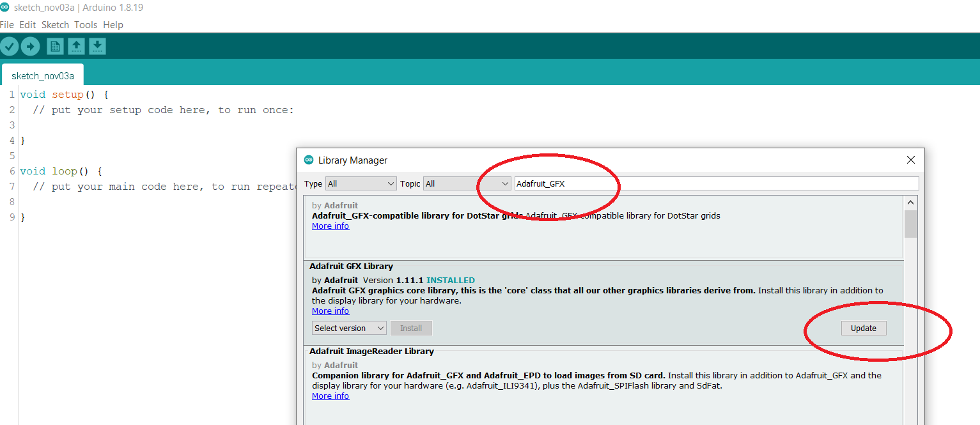980x425 pixels.
Task: Open the Topic filter dropdown
Action: point(467,183)
